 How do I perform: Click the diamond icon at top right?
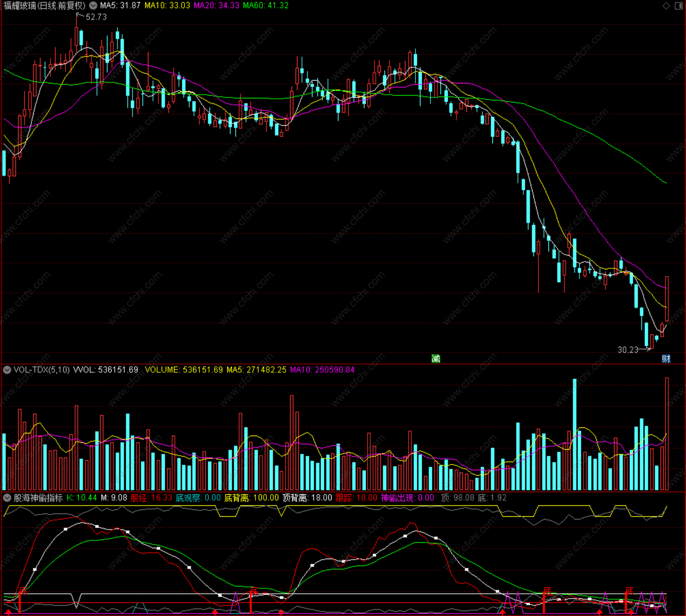point(666,5)
